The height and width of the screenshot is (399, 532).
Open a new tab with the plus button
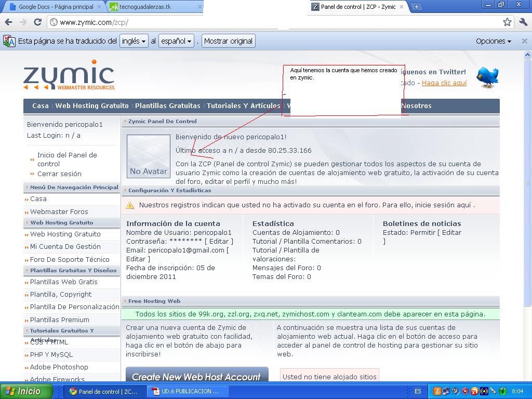click(416, 6)
